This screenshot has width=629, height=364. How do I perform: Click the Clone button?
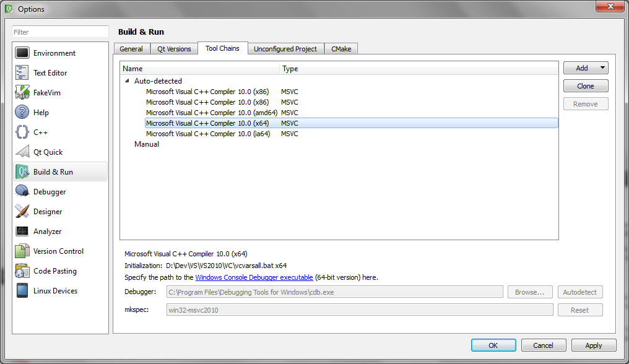tap(586, 86)
